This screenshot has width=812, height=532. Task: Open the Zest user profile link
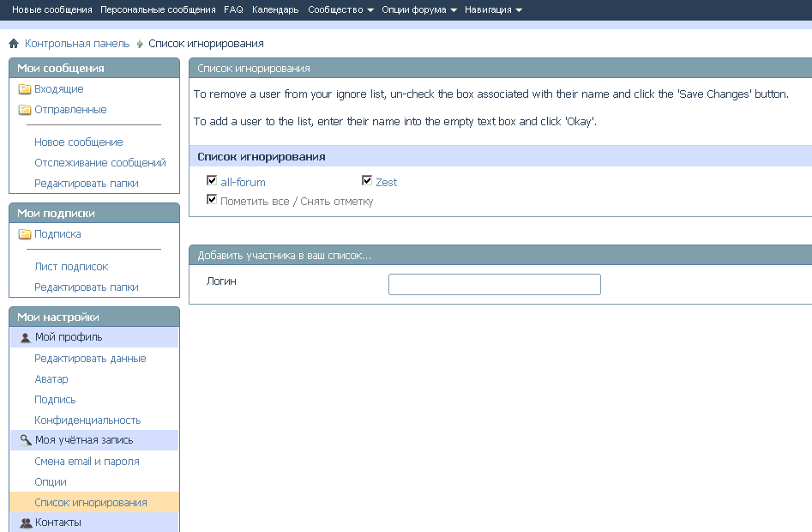(x=387, y=183)
